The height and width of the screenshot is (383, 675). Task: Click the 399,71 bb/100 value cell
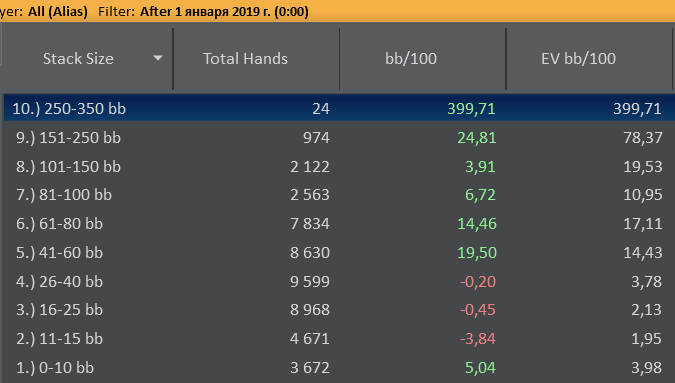471,108
